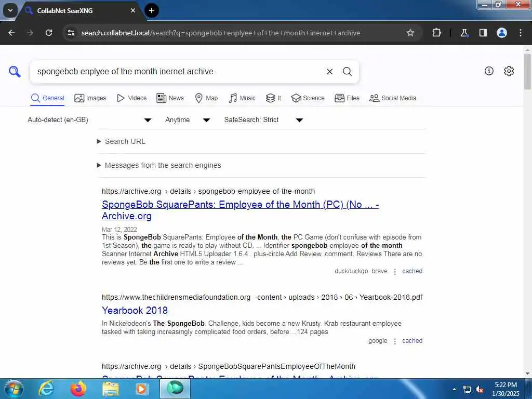This screenshot has height=399, width=532.
Task: Switch to the Social Media tab
Action: click(393, 98)
